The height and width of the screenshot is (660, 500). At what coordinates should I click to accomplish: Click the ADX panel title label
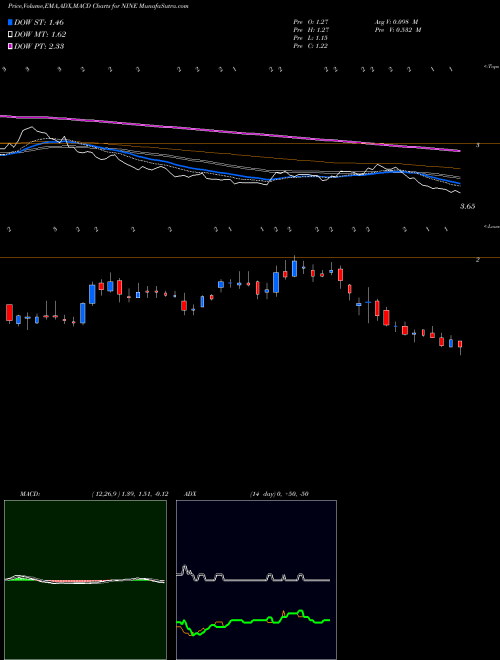point(189,494)
